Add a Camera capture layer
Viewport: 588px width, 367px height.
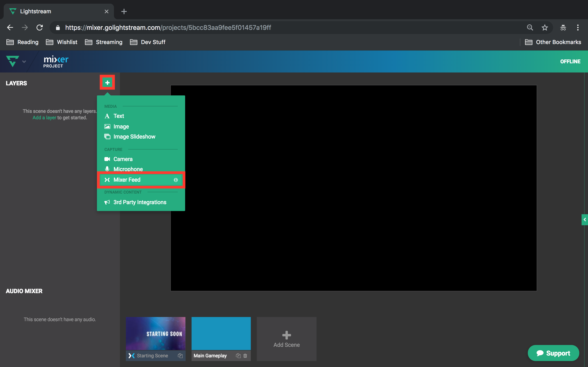[x=123, y=159]
